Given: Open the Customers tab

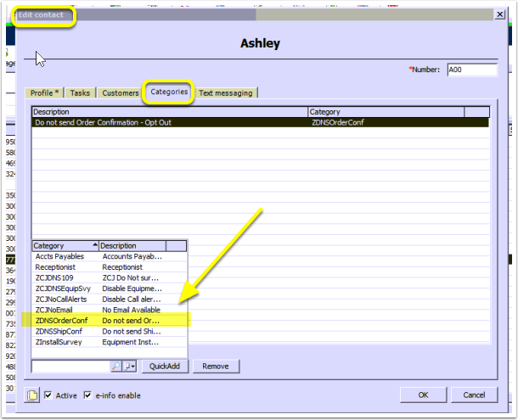Looking at the screenshot, I should click(121, 92).
